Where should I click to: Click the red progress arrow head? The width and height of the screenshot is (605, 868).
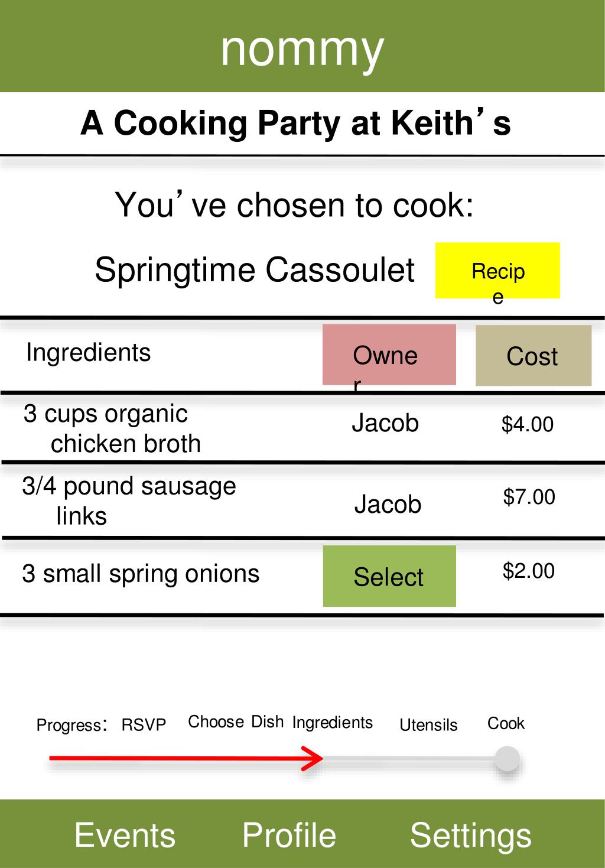pyautogui.click(x=313, y=759)
